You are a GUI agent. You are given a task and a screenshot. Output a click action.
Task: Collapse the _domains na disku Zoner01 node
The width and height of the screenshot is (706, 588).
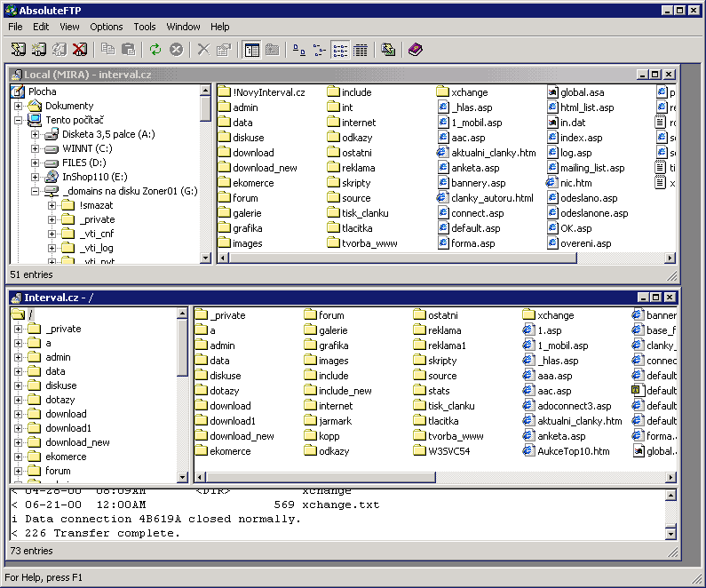pos(35,191)
